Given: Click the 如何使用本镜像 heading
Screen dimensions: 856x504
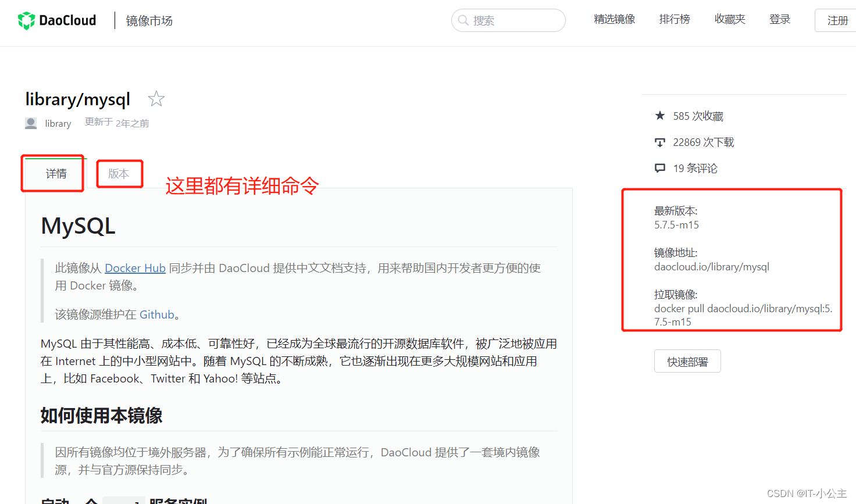Looking at the screenshot, I should (x=101, y=416).
